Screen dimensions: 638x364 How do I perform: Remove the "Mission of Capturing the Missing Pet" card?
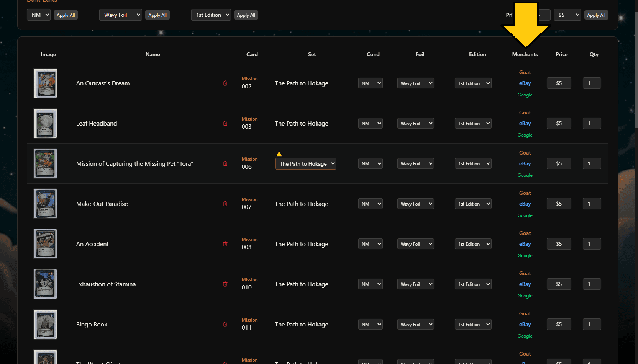pos(225,163)
